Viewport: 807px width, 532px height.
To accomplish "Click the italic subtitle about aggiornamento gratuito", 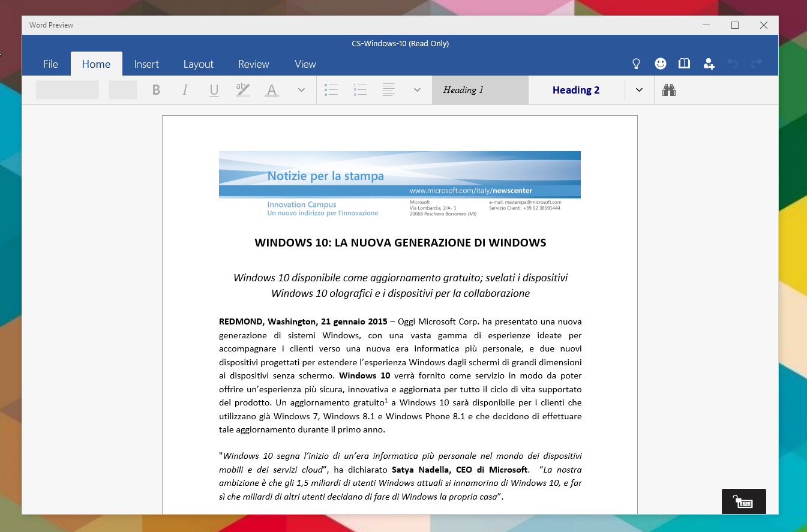I will click(400, 285).
